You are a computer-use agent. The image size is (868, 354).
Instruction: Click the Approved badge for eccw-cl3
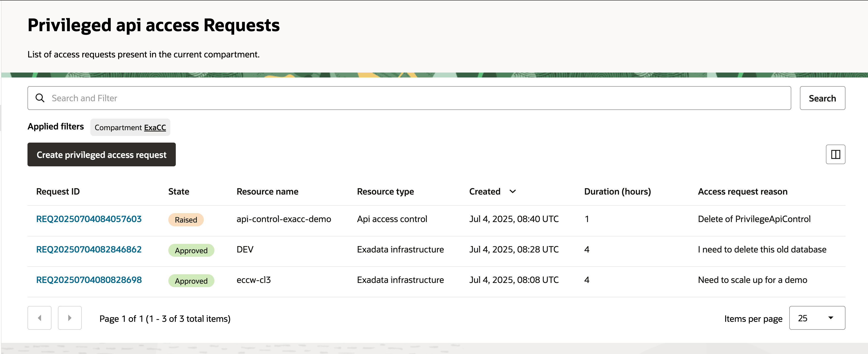(x=191, y=280)
